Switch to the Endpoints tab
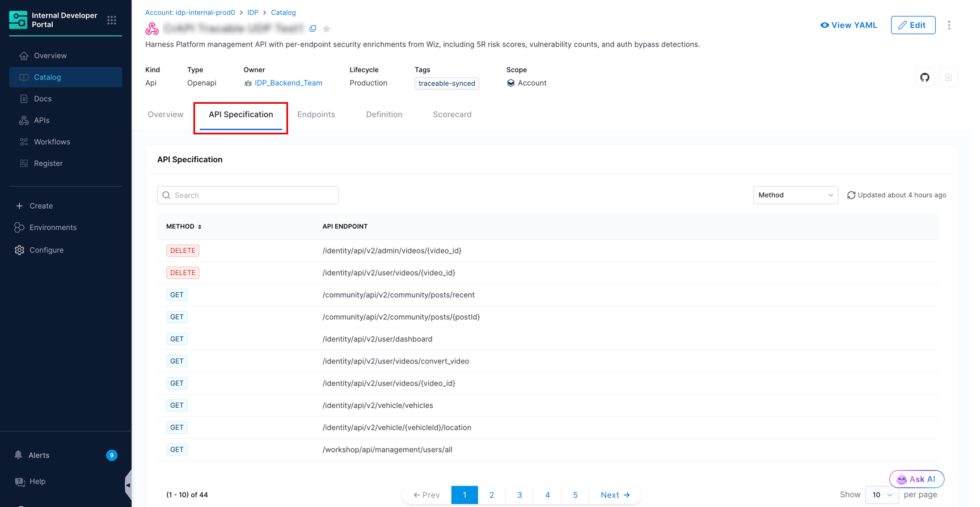 coord(316,115)
